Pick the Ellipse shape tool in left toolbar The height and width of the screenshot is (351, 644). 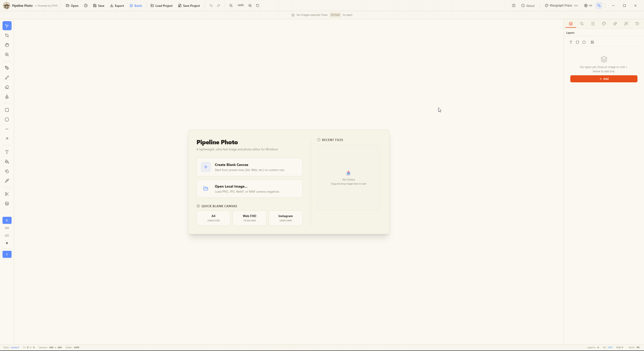click(x=7, y=120)
